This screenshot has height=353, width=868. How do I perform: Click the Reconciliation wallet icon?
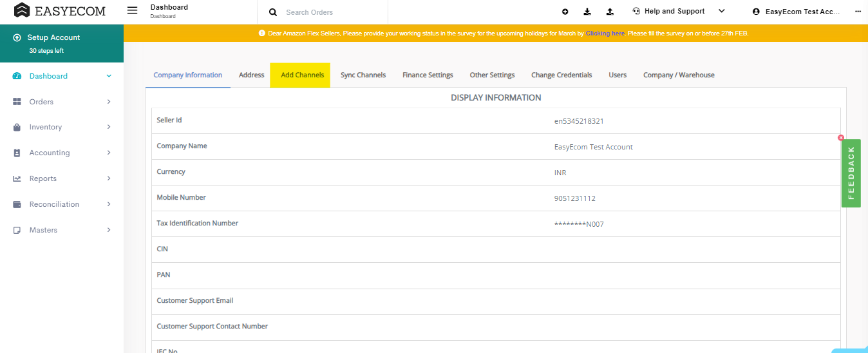pyautogui.click(x=17, y=204)
